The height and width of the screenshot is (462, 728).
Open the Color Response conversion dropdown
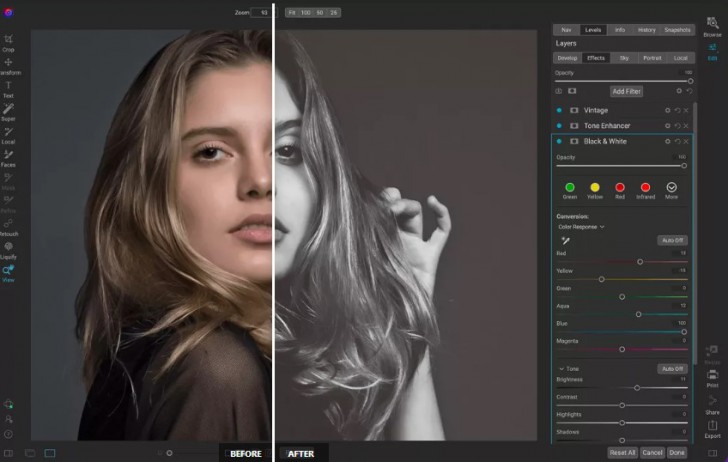(x=581, y=227)
